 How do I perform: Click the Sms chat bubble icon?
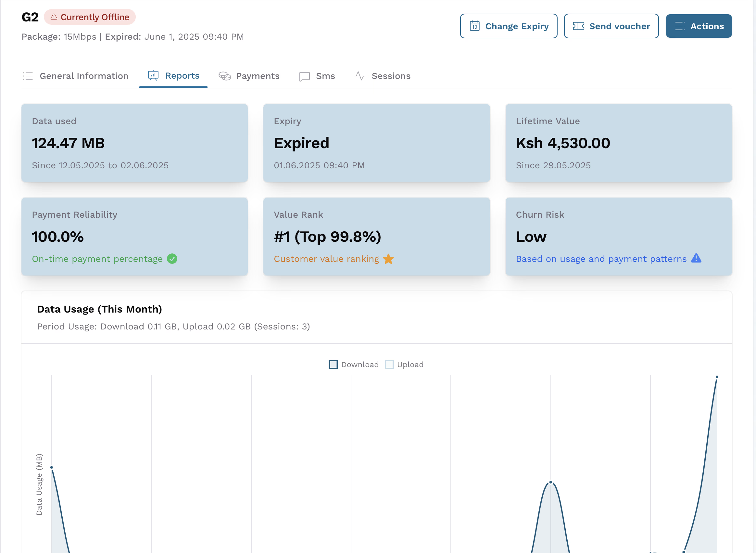click(x=304, y=76)
